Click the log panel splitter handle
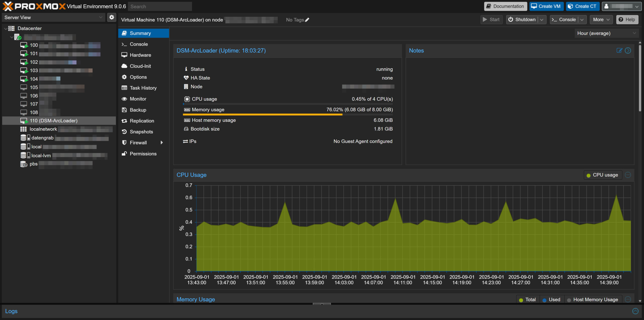The width and height of the screenshot is (644, 320). pos(322,304)
